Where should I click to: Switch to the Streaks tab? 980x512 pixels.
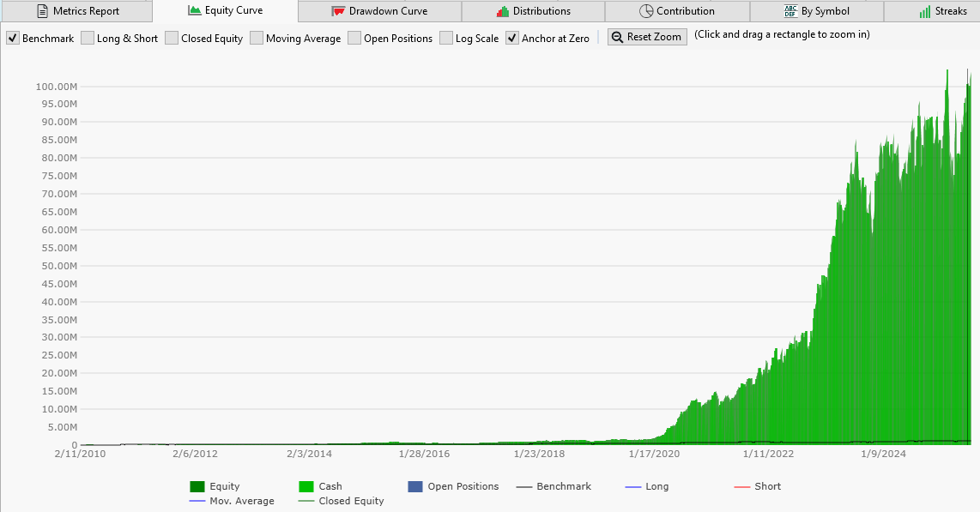click(x=932, y=11)
